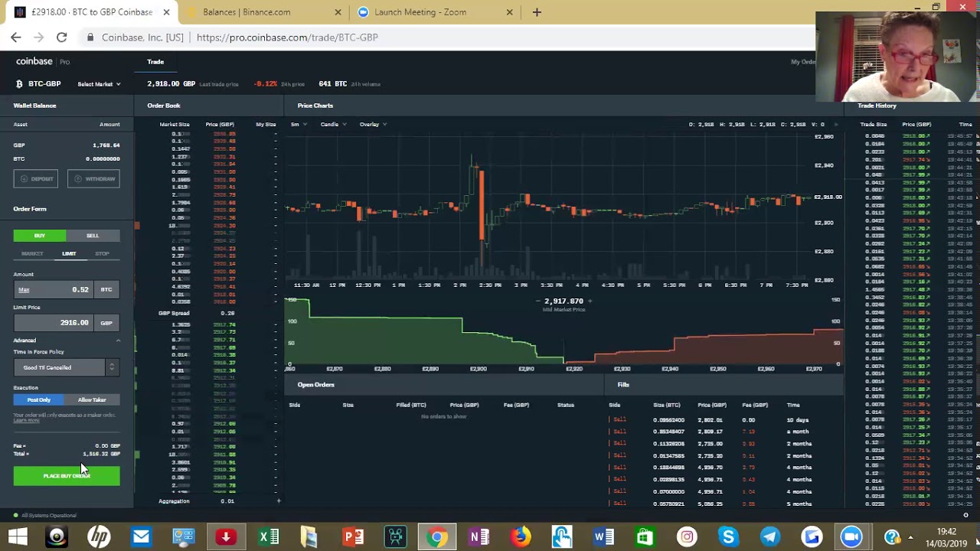Select the Open Orders panel header
This screenshot has height=551, width=980.
[315, 385]
